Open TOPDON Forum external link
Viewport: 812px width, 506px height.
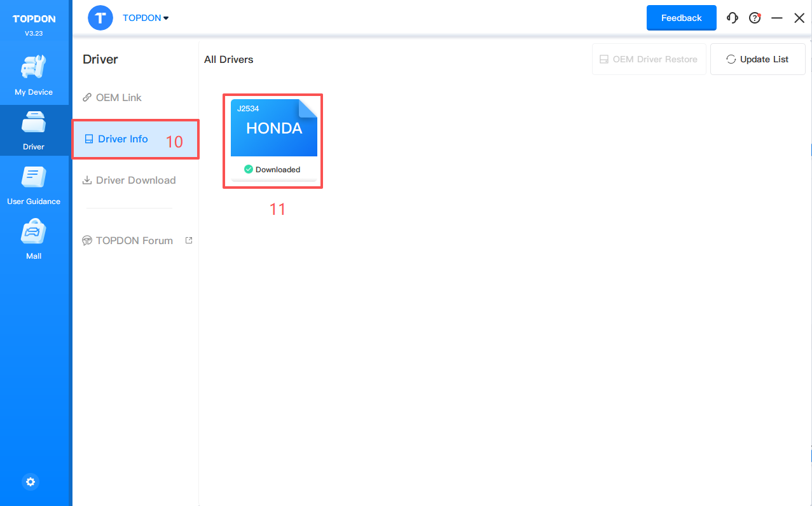click(x=134, y=240)
